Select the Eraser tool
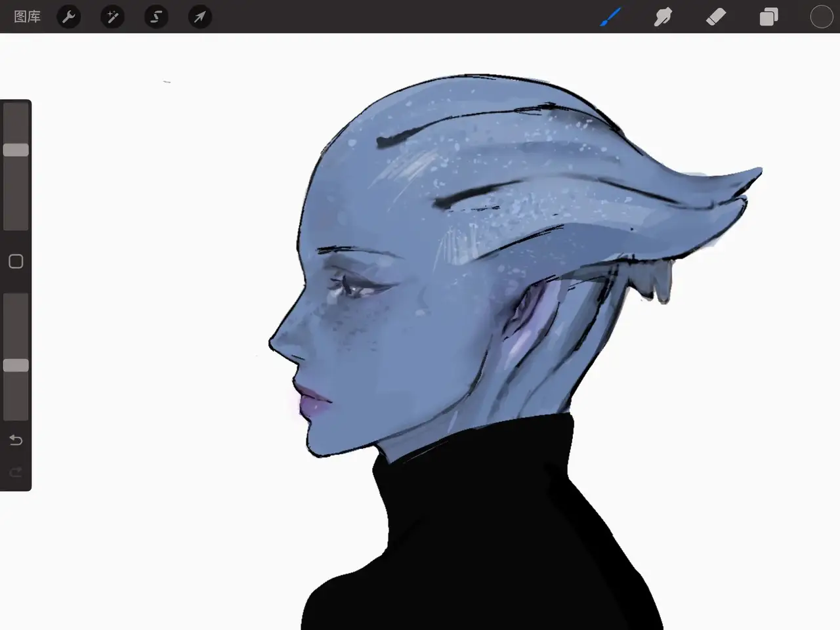The image size is (840, 630). pyautogui.click(x=716, y=16)
